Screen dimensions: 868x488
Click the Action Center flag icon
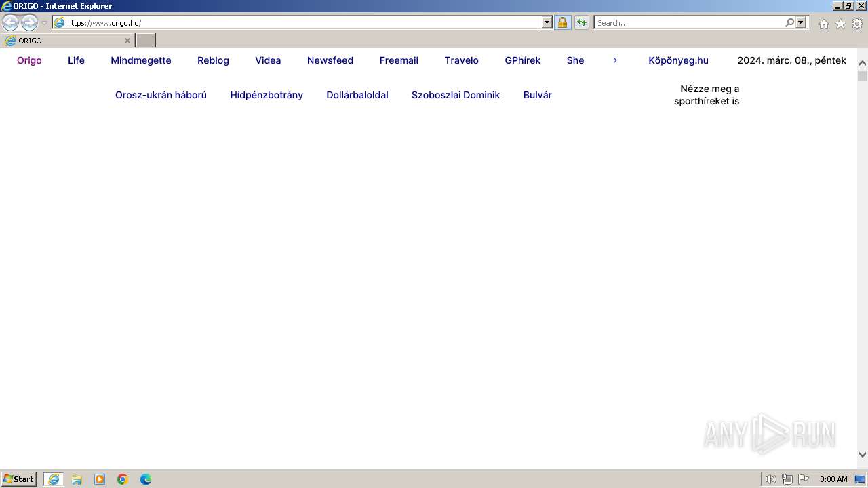click(804, 479)
